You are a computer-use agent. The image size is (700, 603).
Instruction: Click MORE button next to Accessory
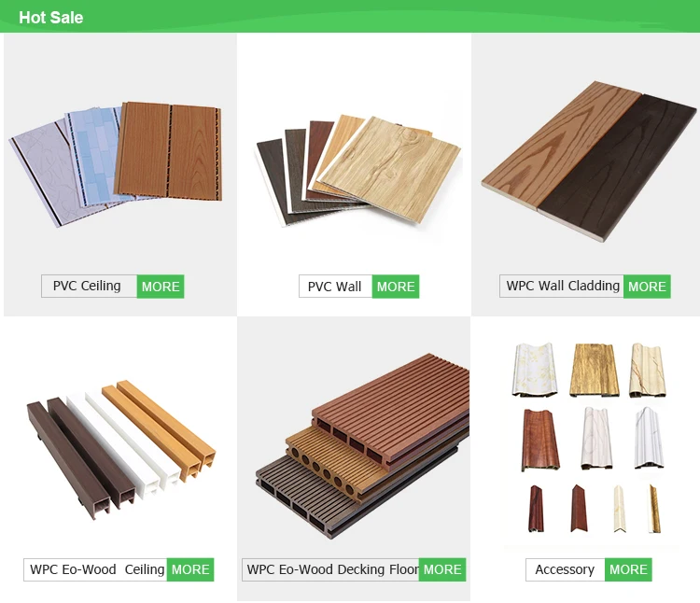[x=628, y=569]
